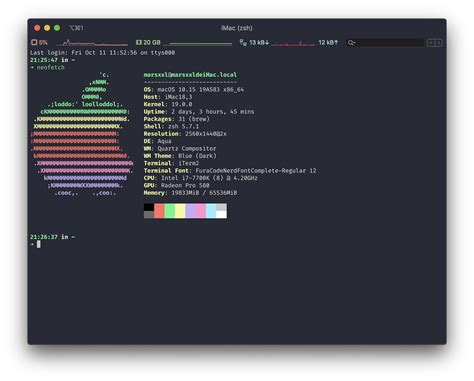This screenshot has width=474, height=381.
Task: Click the '21:26:37' prompt timestamp
Action: [x=44, y=237]
